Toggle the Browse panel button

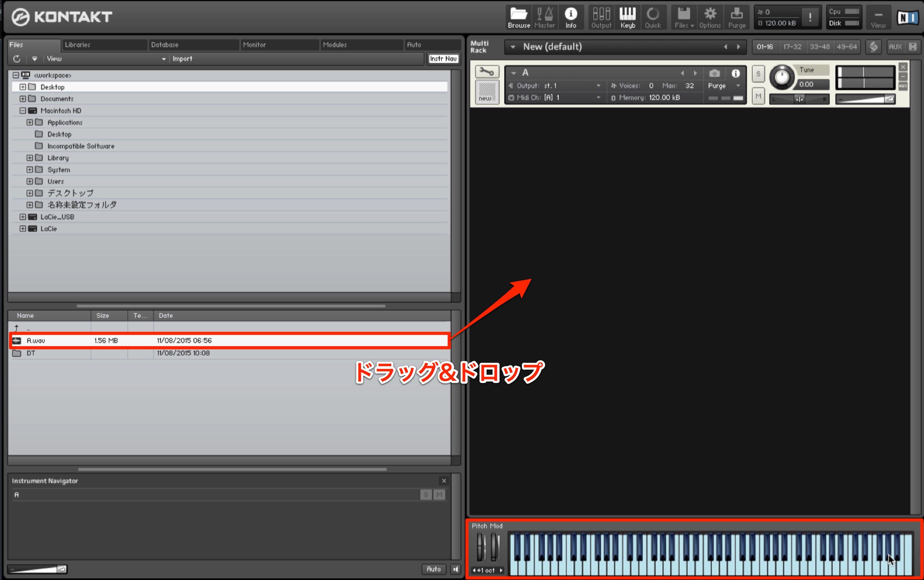coord(518,18)
